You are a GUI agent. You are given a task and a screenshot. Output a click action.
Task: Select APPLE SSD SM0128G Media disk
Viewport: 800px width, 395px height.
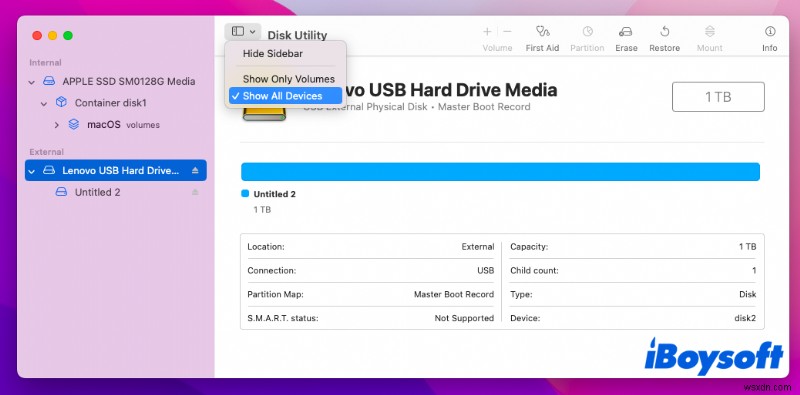point(116,82)
